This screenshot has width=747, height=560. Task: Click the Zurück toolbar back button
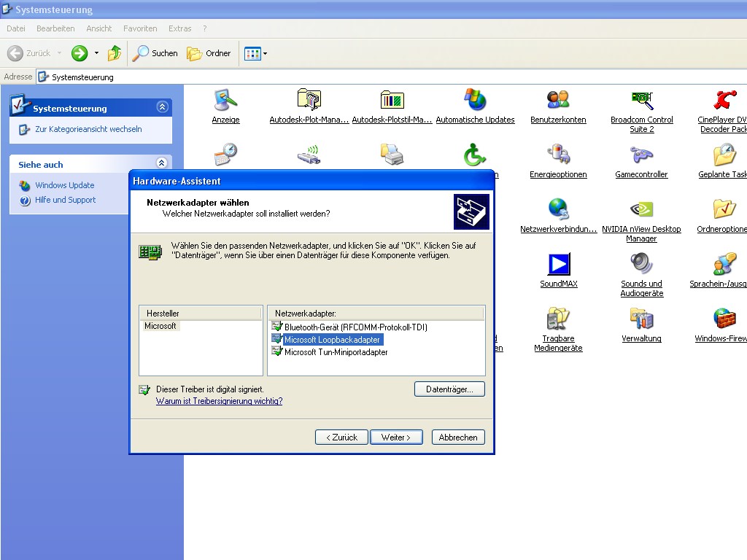[x=29, y=52]
